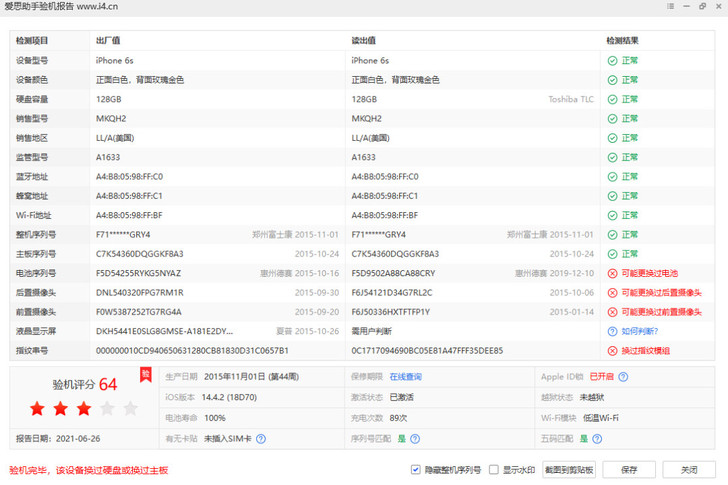Click the green check icon for 销售地区
The width and height of the screenshot is (728, 485).
[x=612, y=138]
